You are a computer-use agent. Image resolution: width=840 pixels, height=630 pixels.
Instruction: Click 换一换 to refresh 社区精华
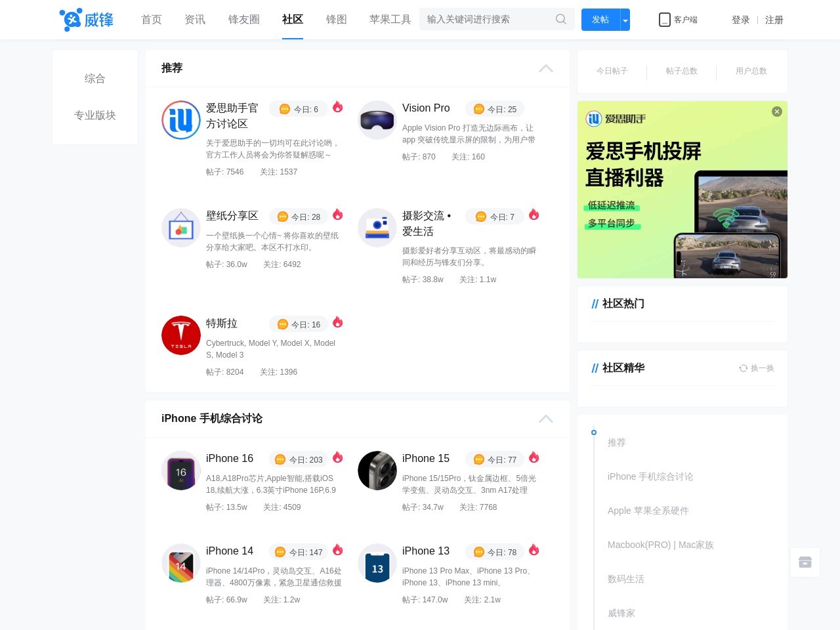(x=756, y=367)
